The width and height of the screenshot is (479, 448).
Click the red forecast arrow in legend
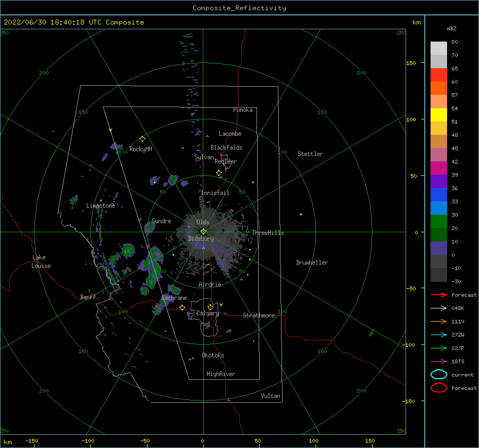point(439,295)
